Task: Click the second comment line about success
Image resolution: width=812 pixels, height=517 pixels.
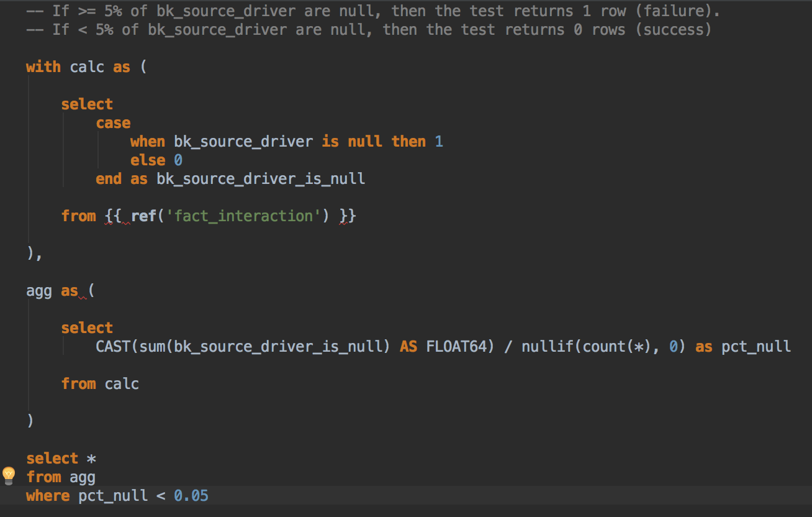Action: point(369,30)
